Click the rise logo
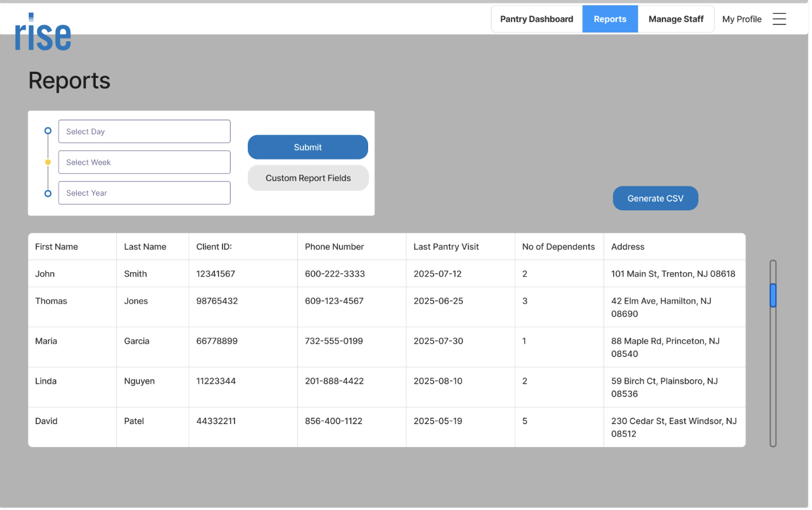 pyautogui.click(x=43, y=33)
